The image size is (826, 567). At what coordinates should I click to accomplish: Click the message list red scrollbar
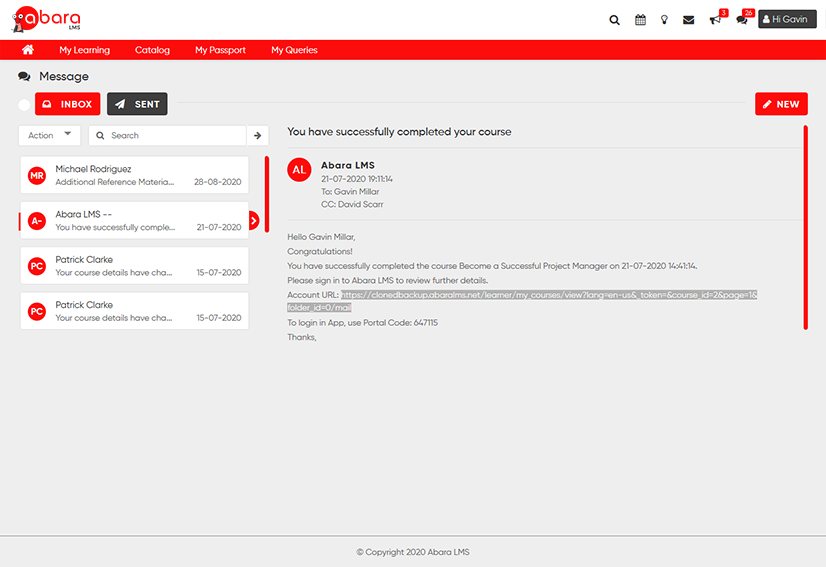pyautogui.click(x=267, y=194)
